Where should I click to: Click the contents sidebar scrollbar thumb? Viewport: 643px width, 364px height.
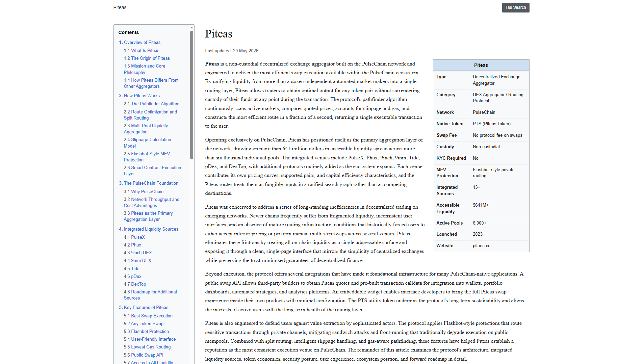[191, 95]
